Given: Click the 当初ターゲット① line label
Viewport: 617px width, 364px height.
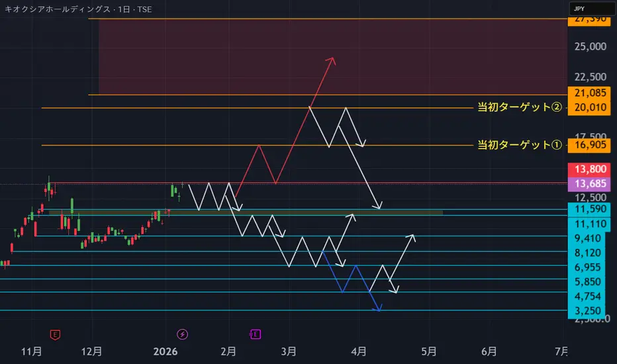Looking at the screenshot, I should click(x=520, y=145).
